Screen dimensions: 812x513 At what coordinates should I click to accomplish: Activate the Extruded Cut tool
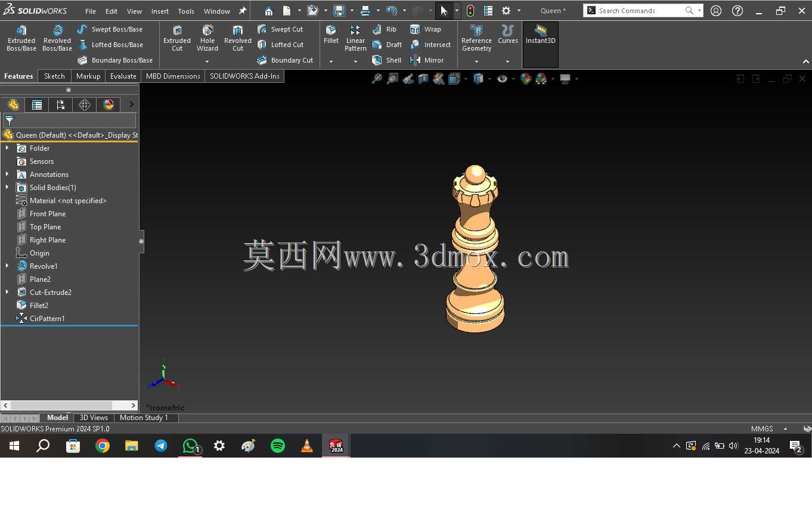(x=177, y=39)
